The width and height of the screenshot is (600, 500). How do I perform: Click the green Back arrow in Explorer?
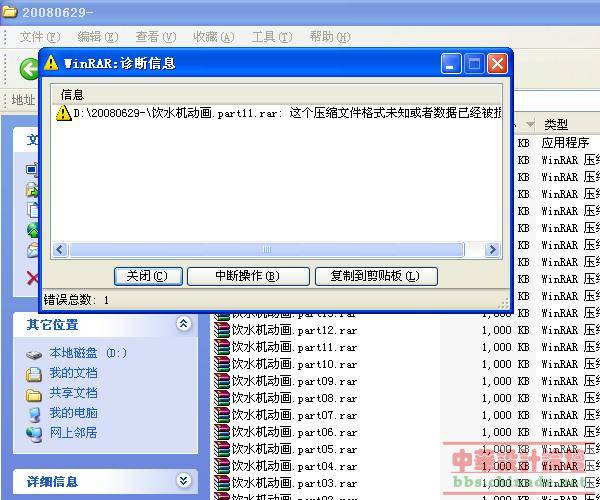coord(29,69)
